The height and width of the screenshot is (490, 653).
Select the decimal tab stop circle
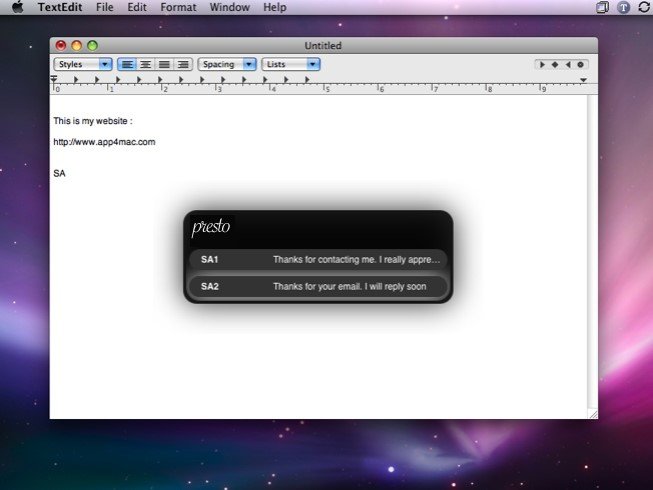[580, 65]
